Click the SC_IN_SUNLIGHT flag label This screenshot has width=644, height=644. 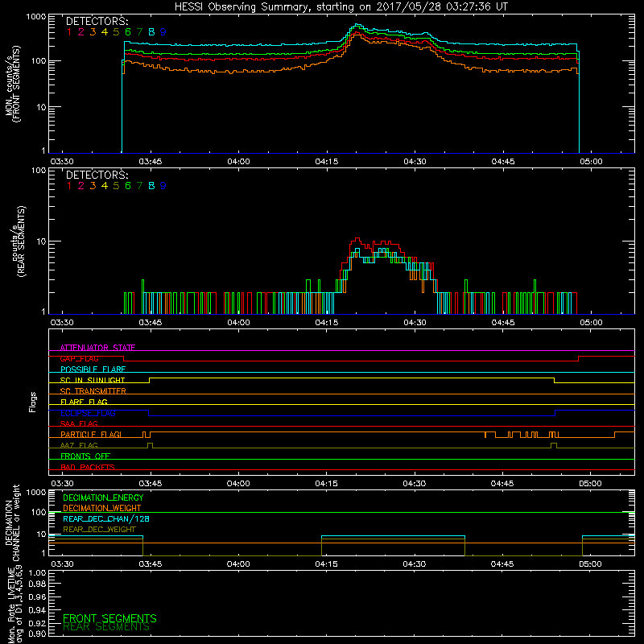(93, 380)
